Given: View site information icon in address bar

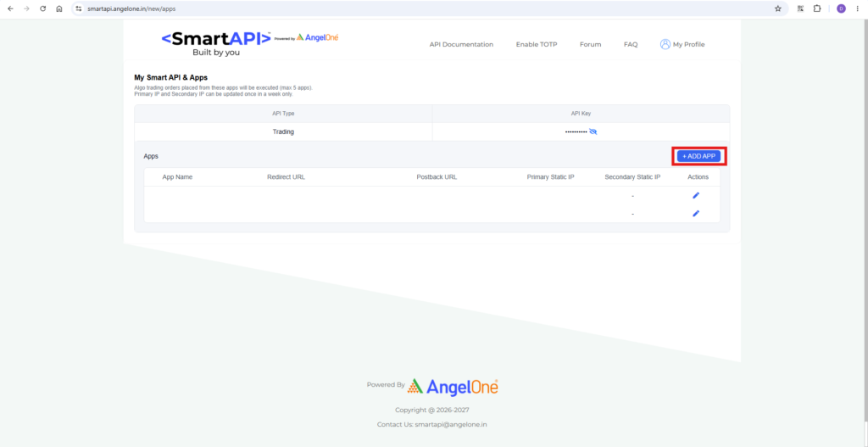Looking at the screenshot, I should click(79, 8).
